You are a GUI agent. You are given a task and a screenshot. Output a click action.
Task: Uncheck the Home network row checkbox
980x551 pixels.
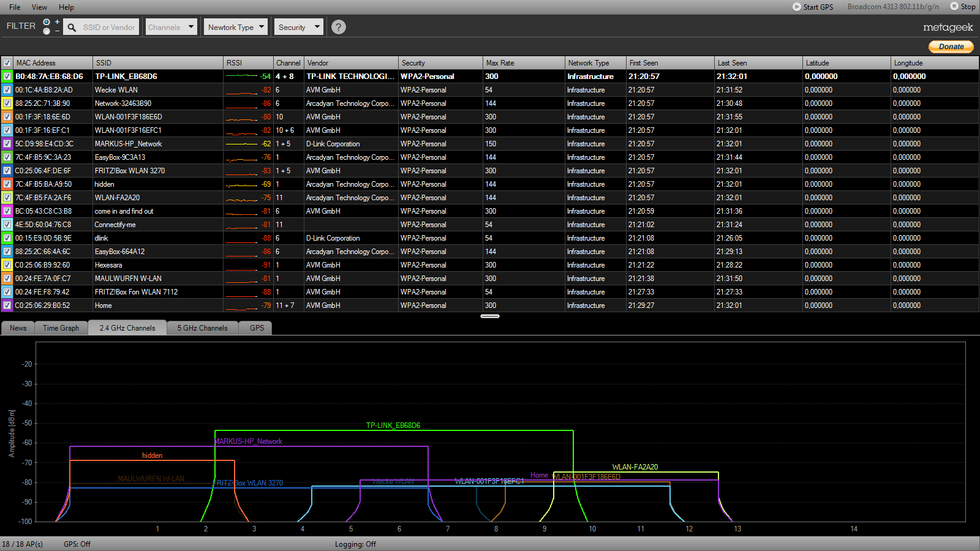(7, 305)
